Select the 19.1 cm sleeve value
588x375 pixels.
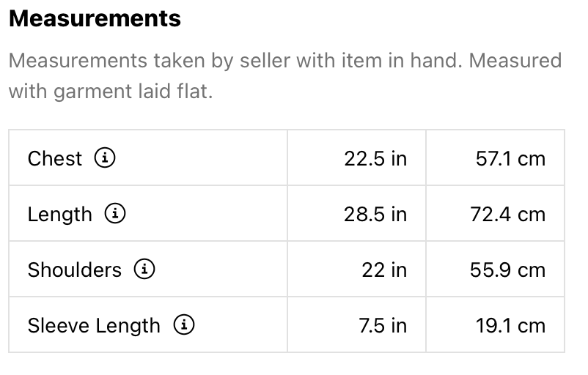tap(510, 325)
